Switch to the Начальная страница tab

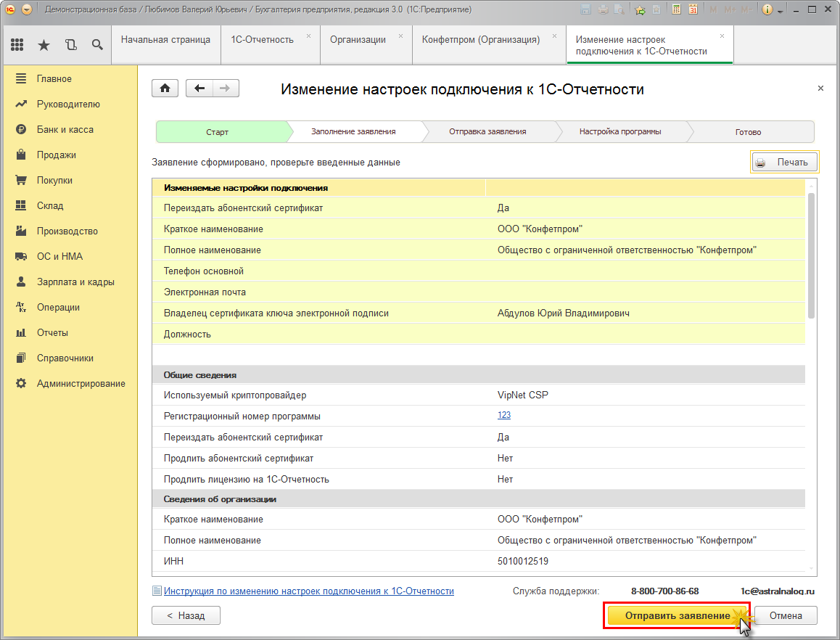165,40
